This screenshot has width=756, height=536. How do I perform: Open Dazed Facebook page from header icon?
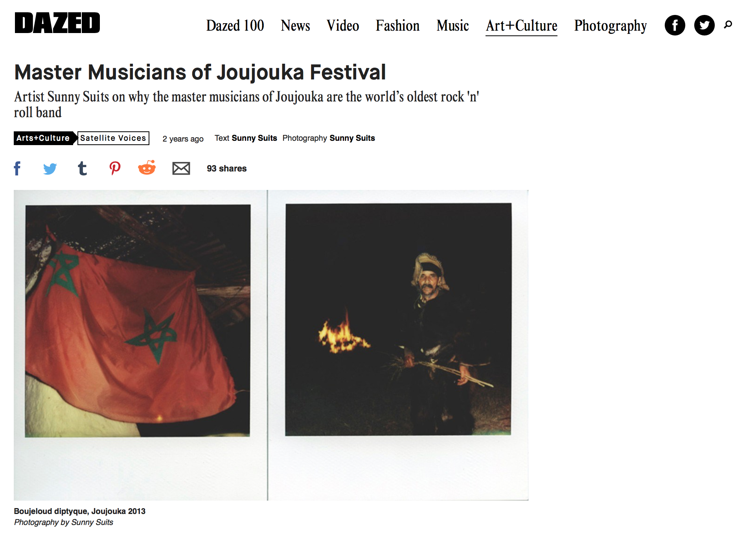tap(675, 26)
